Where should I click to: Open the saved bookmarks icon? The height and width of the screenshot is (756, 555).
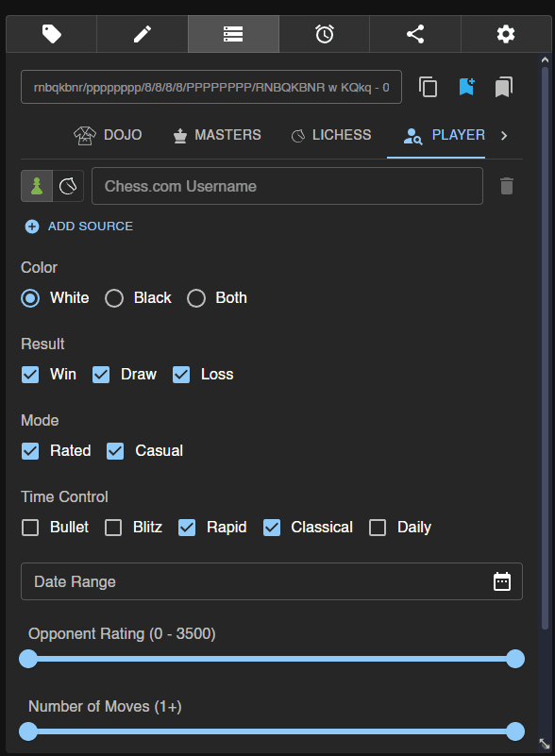point(504,87)
